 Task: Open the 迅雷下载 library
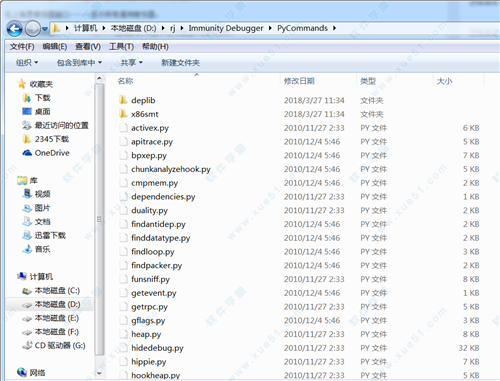(44, 236)
